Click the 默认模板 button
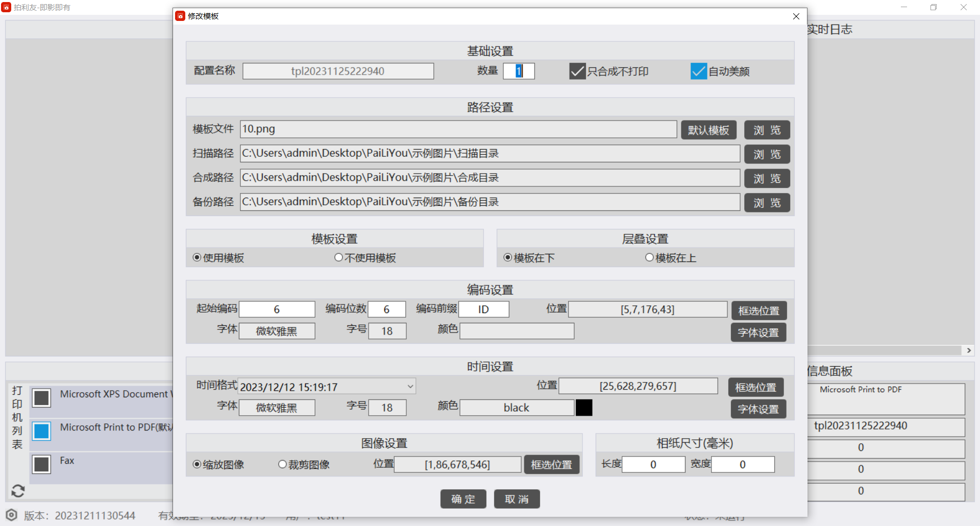 click(x=708, y=130)
